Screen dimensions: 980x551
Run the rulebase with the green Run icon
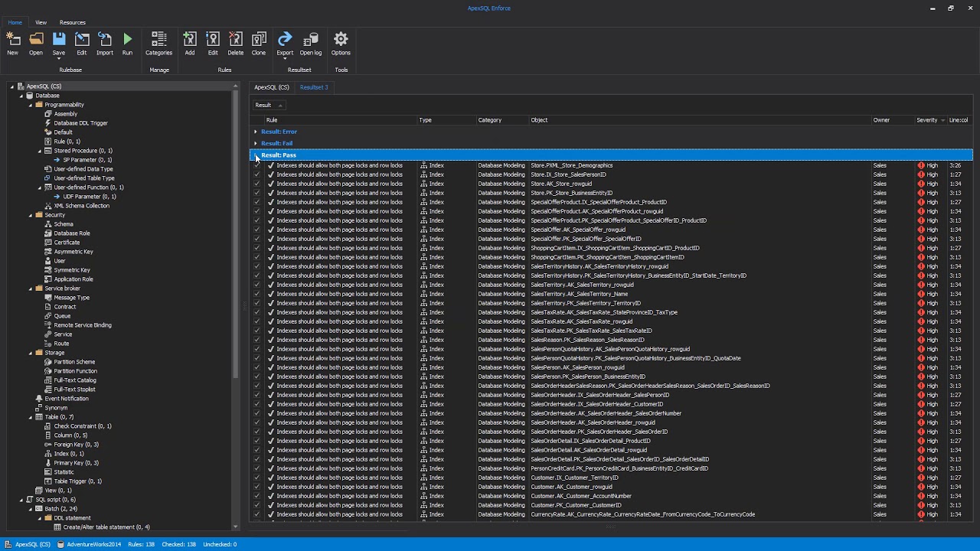[127, 39]
